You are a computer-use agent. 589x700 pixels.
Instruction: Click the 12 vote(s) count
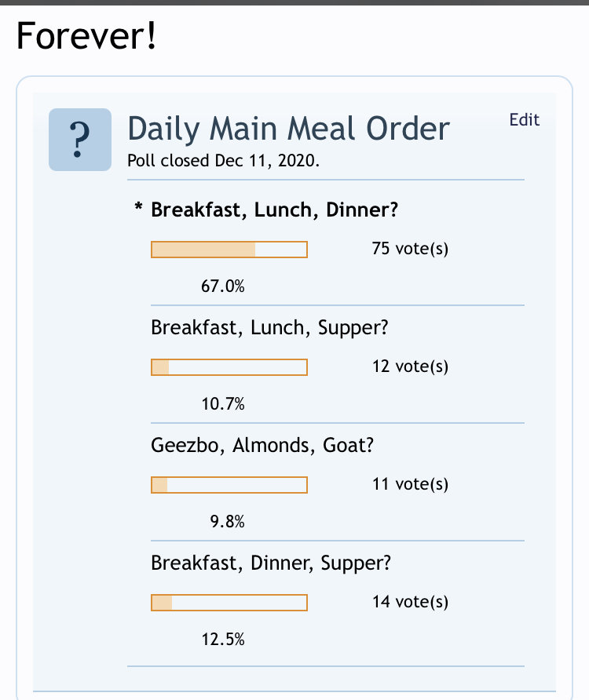click(410, 366)
